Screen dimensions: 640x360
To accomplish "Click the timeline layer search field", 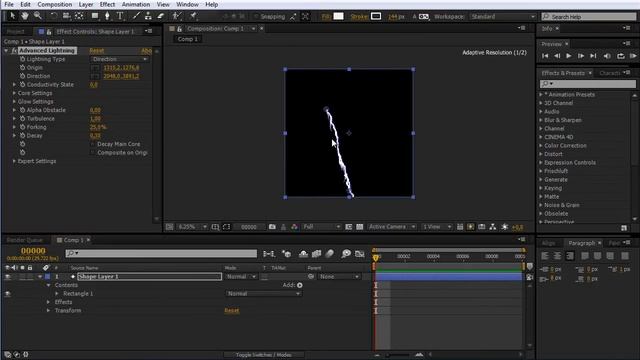I will [161, 253].
